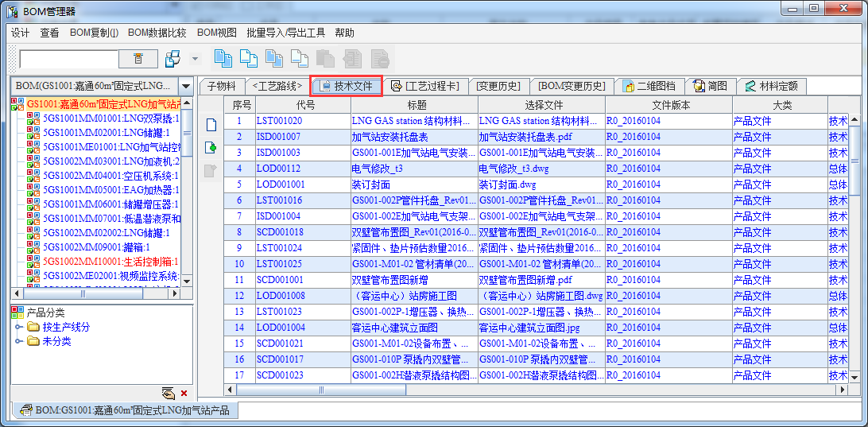Click the hand-over-list icon below classification panel
The height and width of the screenshot is (427, 868).
pos(169,394)
